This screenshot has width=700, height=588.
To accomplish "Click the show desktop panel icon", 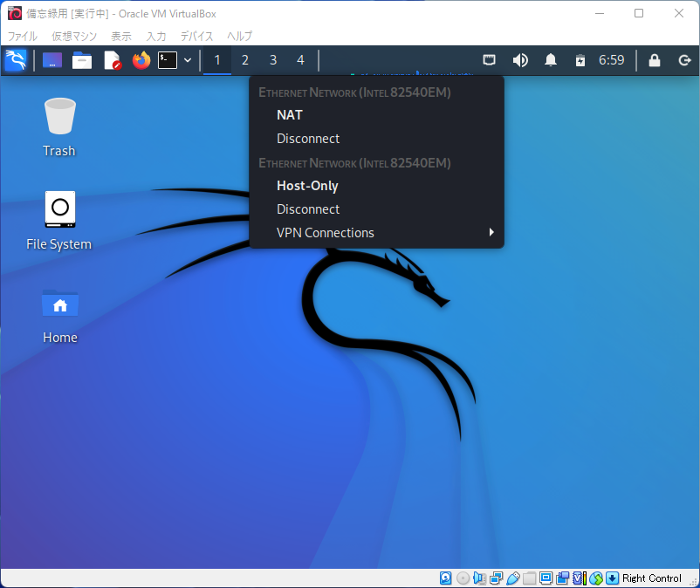I will tap(52, 60).
